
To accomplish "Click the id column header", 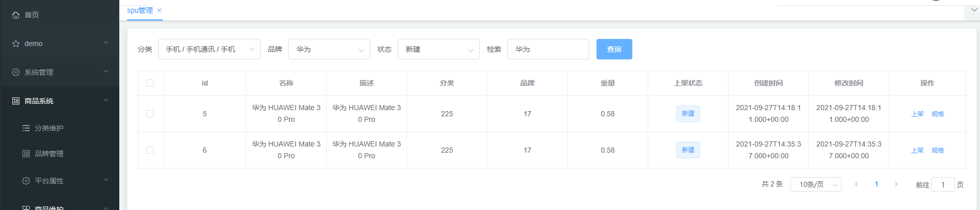I will coord(205,83).
